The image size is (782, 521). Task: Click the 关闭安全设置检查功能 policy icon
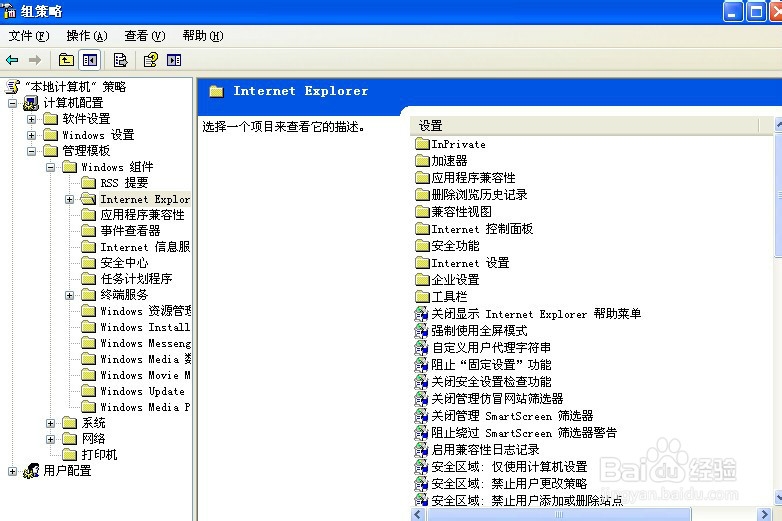click(421, 382)
